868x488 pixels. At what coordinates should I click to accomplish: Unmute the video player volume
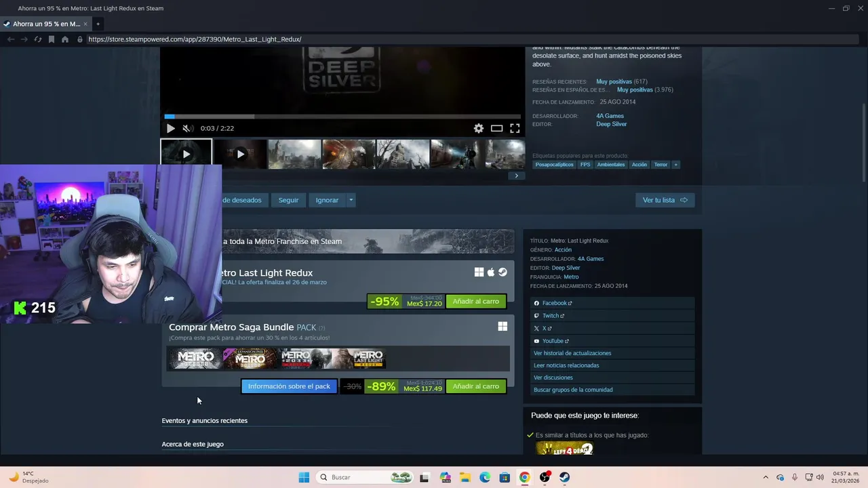(188, 128)
